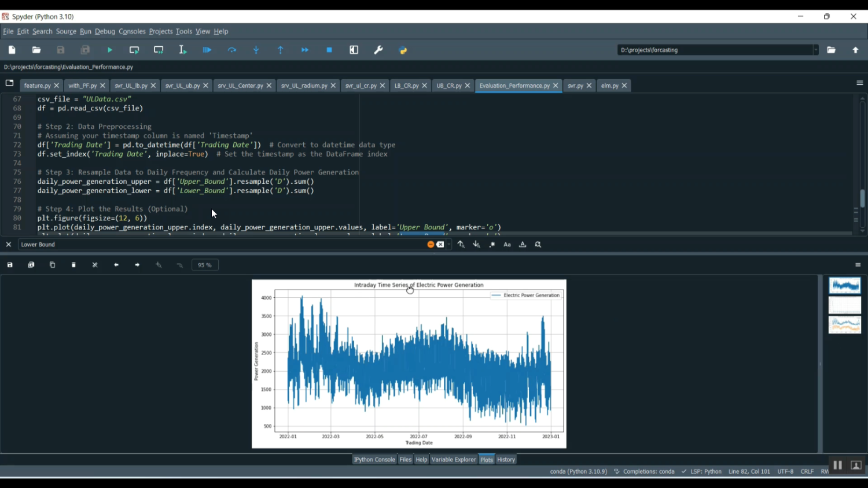The height and width of the screenshot is (488, 868).
Task: Open the Plots pane options menu
Action: (858, 265)
